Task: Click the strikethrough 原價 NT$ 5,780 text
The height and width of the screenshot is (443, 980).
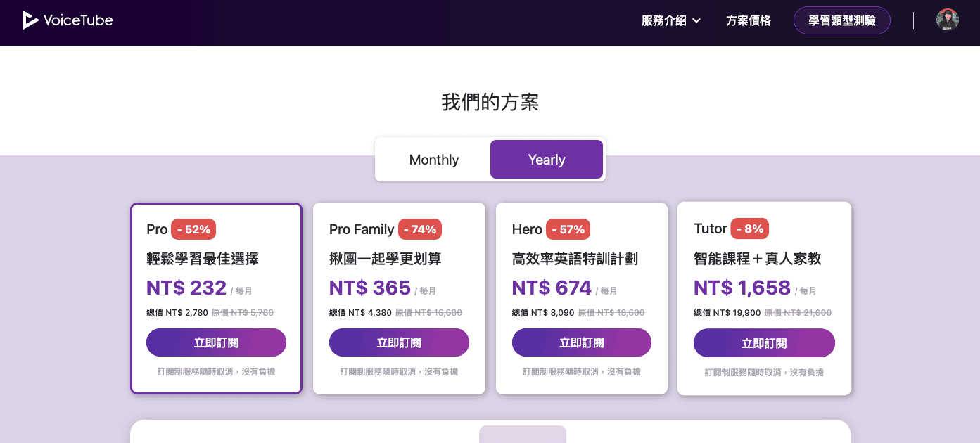Action: [243, 313]
